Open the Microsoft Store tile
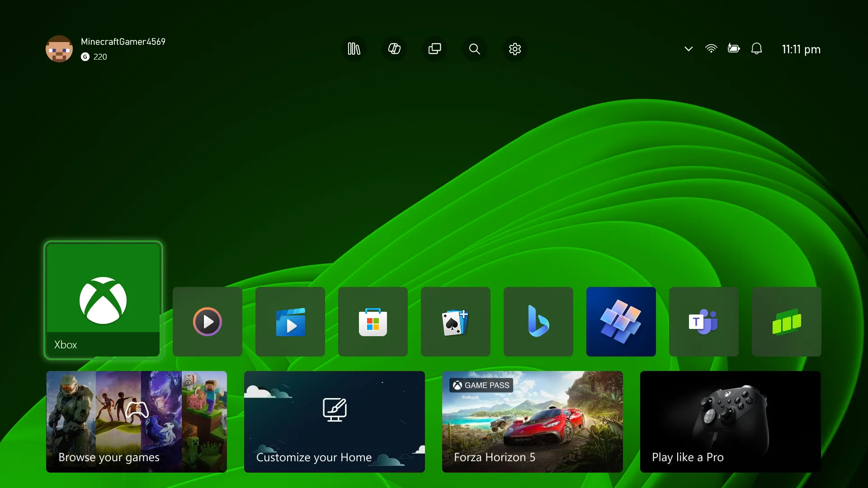This screenshot has height=488, width=868. coord(373,322)
